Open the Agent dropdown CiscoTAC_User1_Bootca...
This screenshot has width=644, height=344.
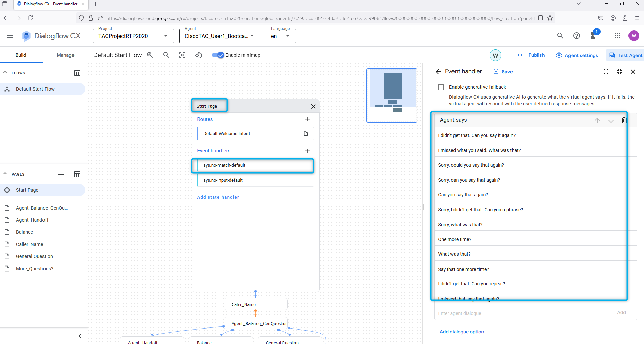[220, 36]
